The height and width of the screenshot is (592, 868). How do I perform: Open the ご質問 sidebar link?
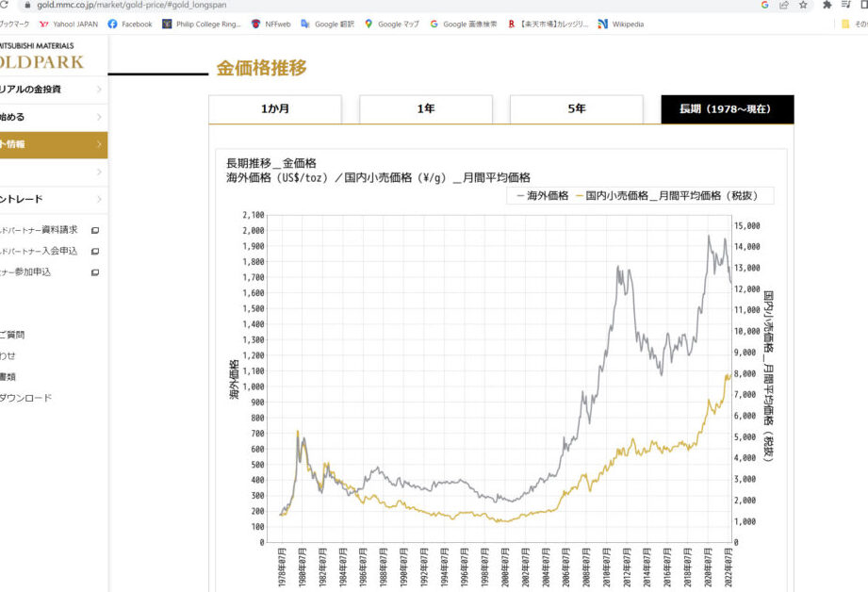tap(12, 335)
